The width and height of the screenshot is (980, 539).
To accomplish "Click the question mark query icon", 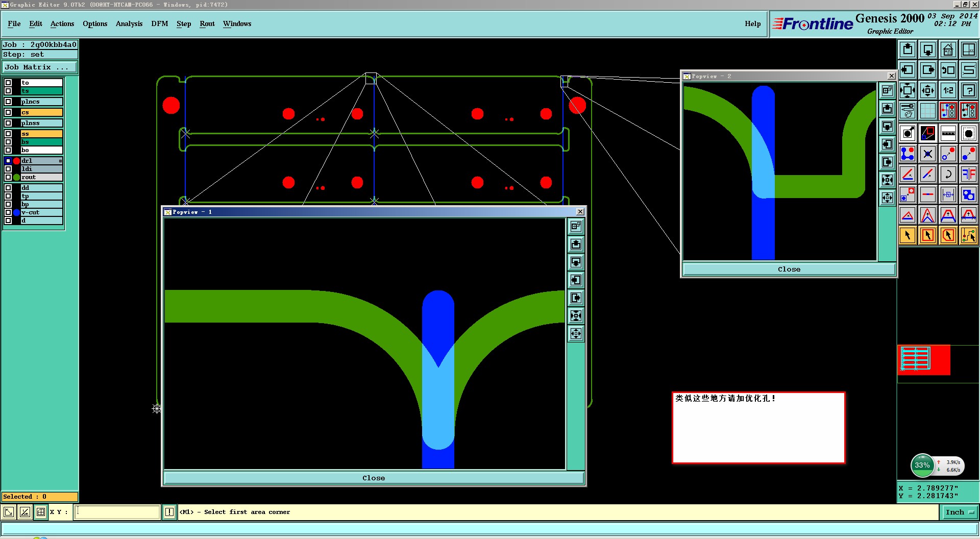I will 969,90.
